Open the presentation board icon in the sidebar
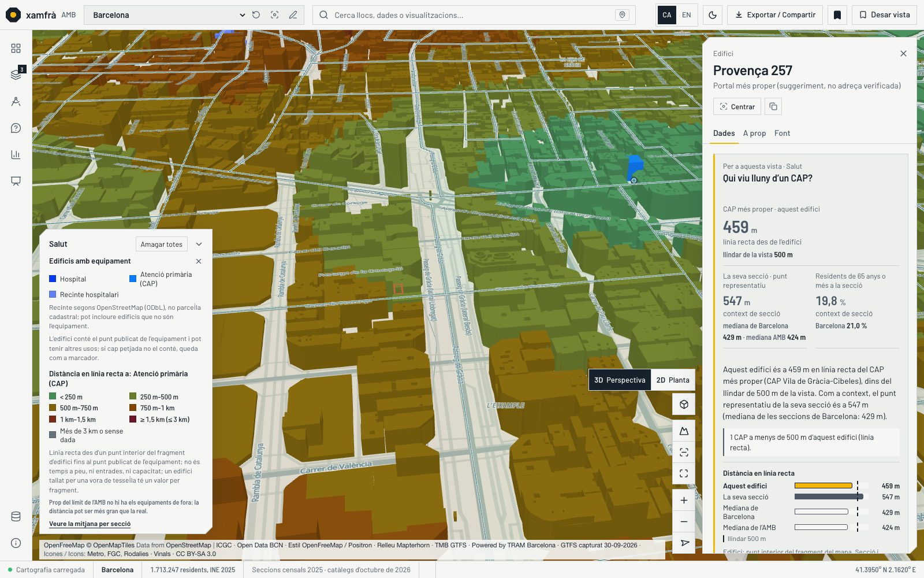This screenshot has height=578, width=924. [x=16, y=181]
